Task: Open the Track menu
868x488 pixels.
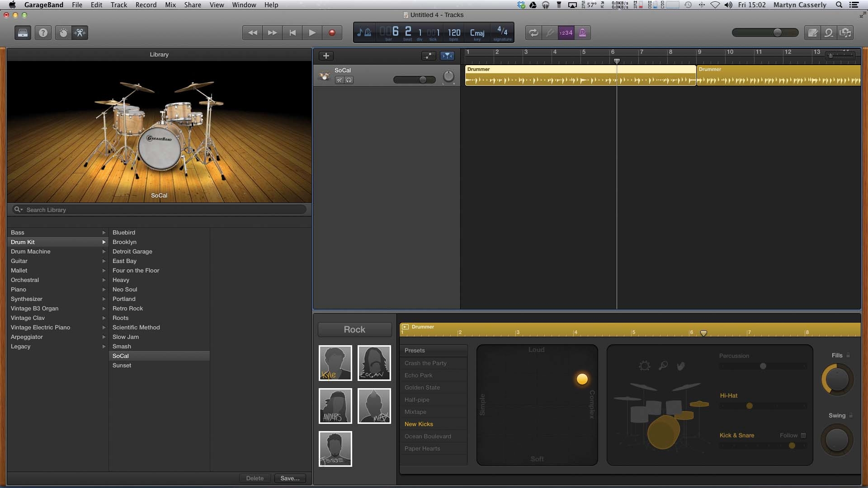Action: [x=118, y=5]
